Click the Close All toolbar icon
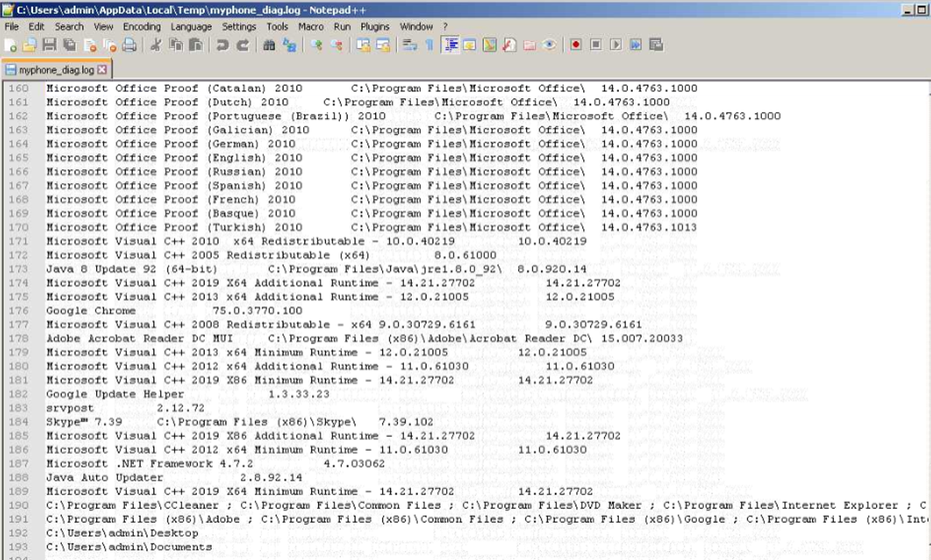Image resolution: width=931 pixels, height=560 pixels. coord(109,45)
